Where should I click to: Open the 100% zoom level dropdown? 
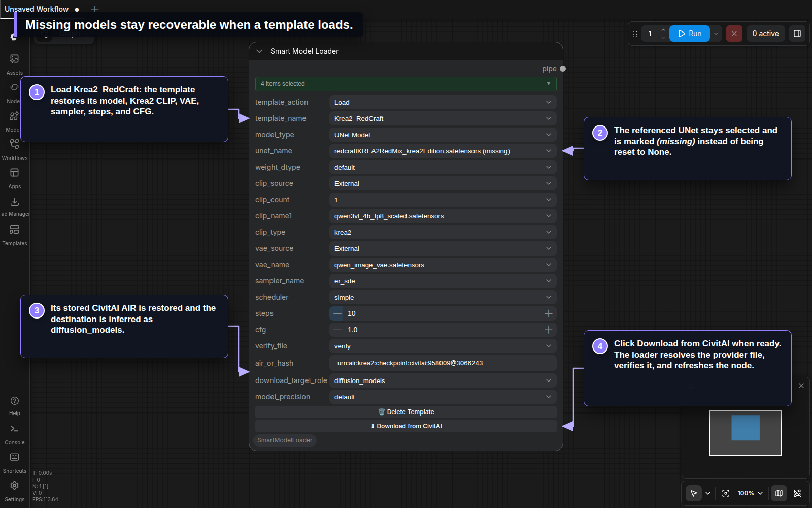750,493
